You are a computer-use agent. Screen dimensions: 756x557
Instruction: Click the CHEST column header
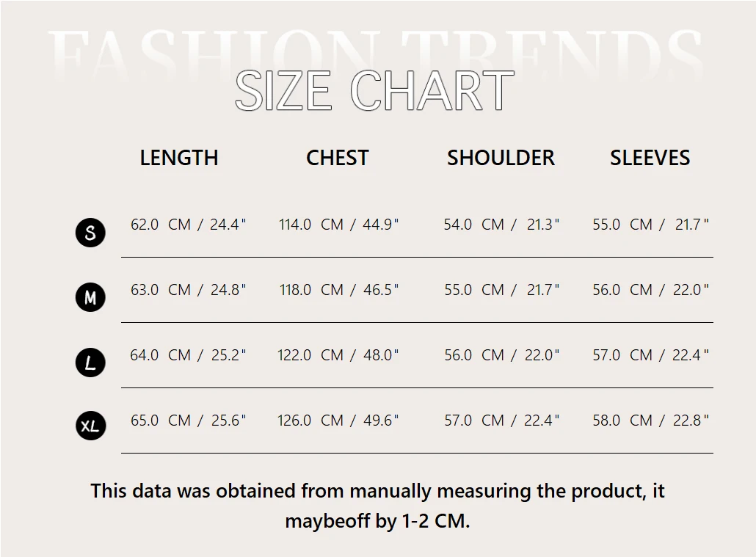pyautogui.click(x=337, y=158)
